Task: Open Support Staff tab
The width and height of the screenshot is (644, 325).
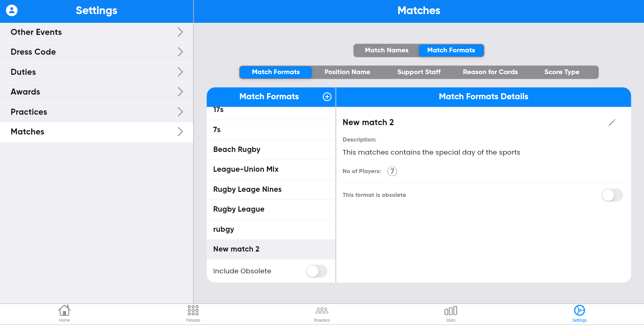Action: coord(419,72)
